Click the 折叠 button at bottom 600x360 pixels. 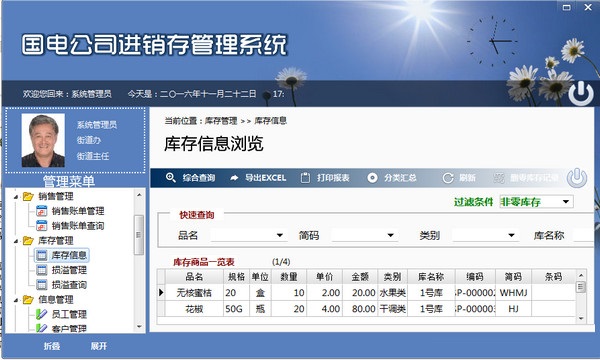tap(52, 346)
